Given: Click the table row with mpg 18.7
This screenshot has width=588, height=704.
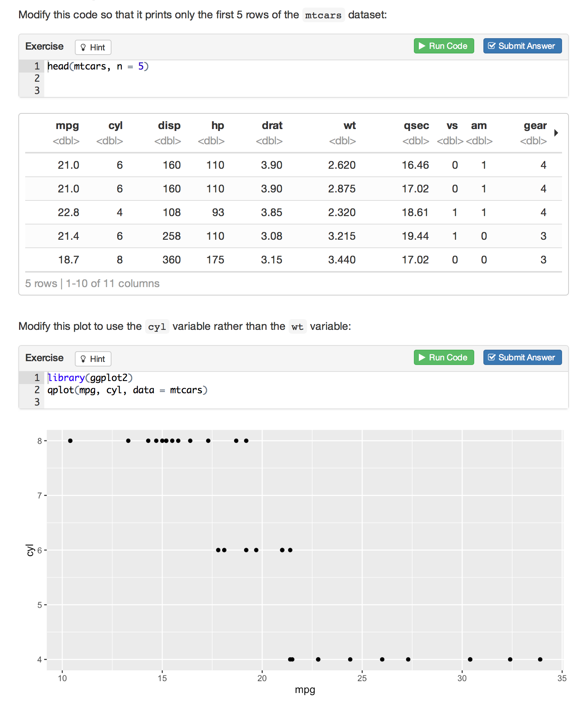Looking at the screenshot, I should pos(293,260).
